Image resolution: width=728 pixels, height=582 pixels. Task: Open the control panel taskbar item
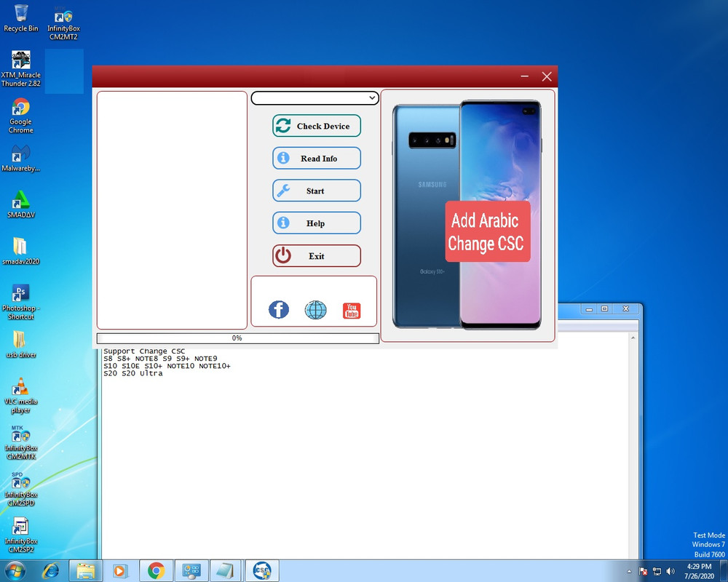tap(191, 570)
